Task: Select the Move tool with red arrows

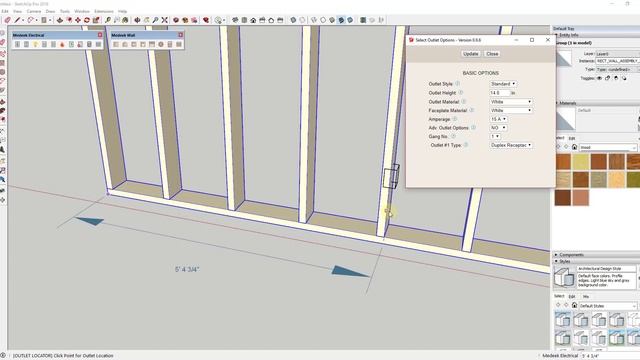Action: (78, 20)
